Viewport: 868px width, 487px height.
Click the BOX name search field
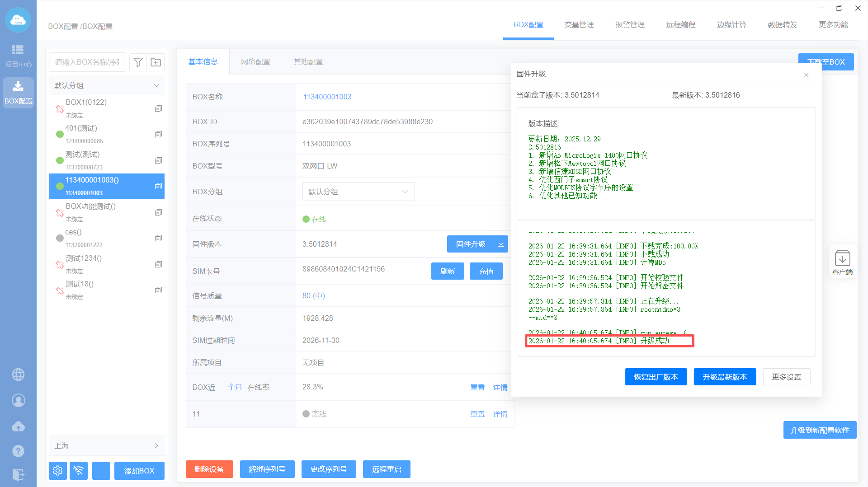87,62
